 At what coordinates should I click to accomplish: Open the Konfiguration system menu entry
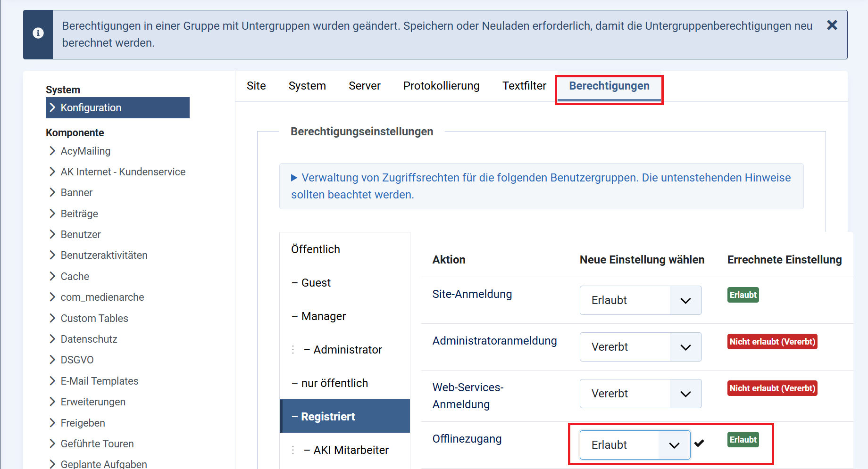pos(91,107)
